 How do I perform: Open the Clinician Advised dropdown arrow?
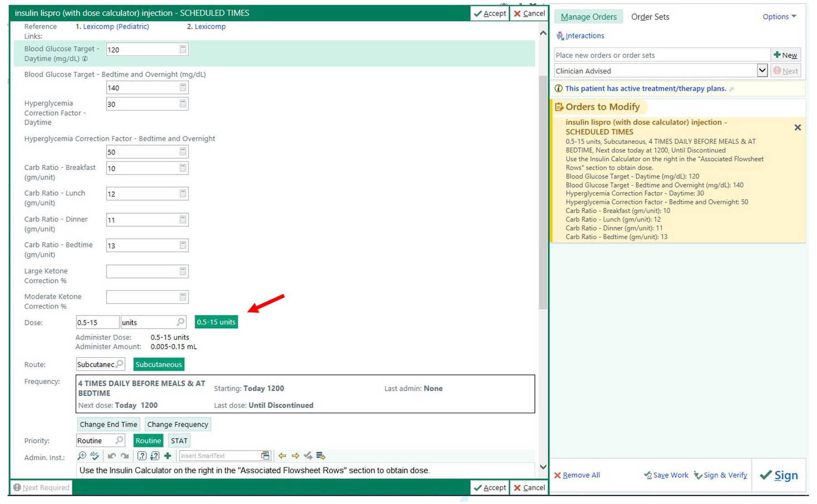[762, 71]
